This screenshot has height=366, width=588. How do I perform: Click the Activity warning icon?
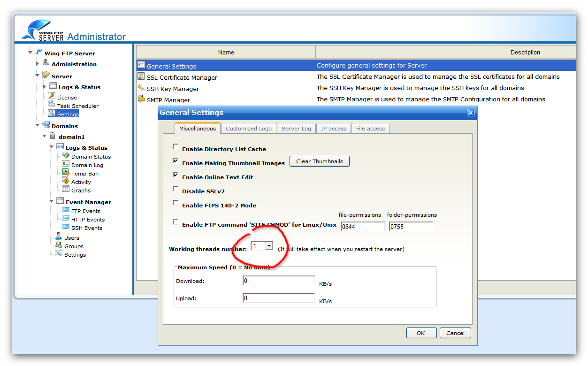(x=66, y=181)
